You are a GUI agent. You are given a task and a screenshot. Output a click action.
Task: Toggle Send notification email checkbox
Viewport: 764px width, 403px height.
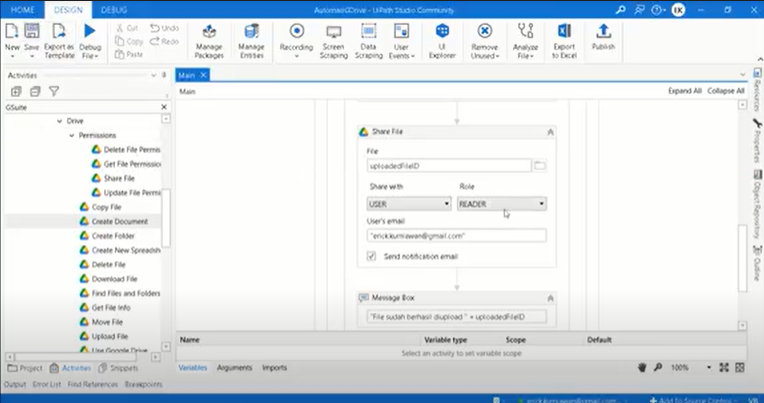[x=372, y=257]
